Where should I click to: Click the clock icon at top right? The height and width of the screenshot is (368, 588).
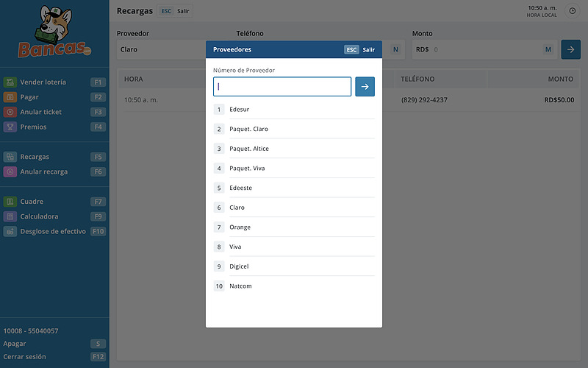click(x=573, y=11)
